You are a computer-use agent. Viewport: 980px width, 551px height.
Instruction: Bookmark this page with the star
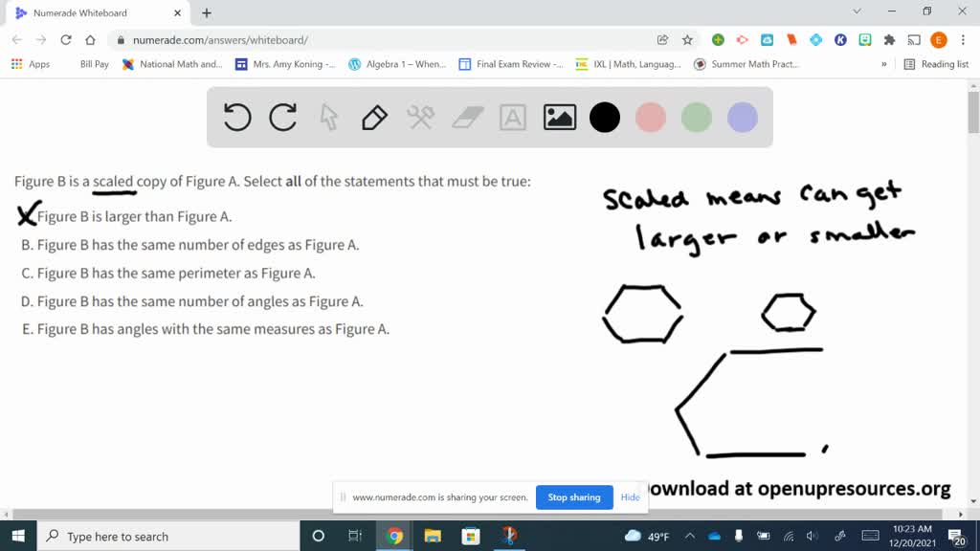[687, 40]
